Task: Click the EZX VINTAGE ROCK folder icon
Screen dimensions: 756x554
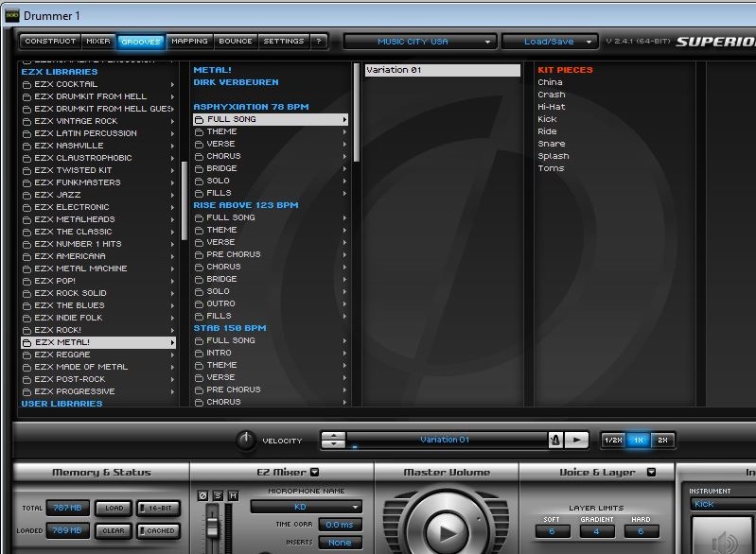Action: click(x=27, y=121)
